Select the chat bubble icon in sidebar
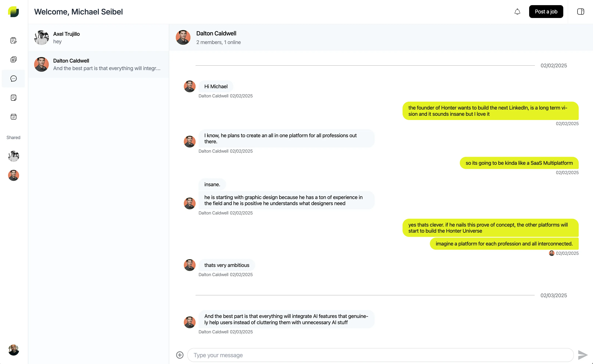The height and width of the screenshot is (364, 593). (13, 78)
